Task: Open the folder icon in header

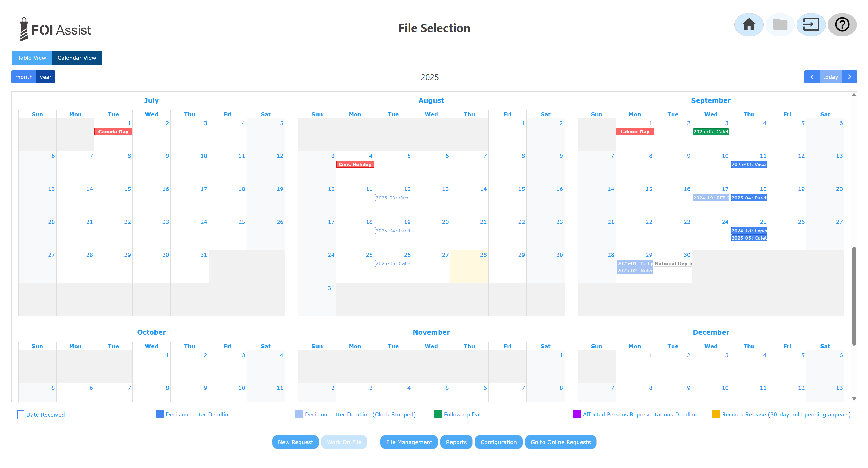Action: (780, 25)
